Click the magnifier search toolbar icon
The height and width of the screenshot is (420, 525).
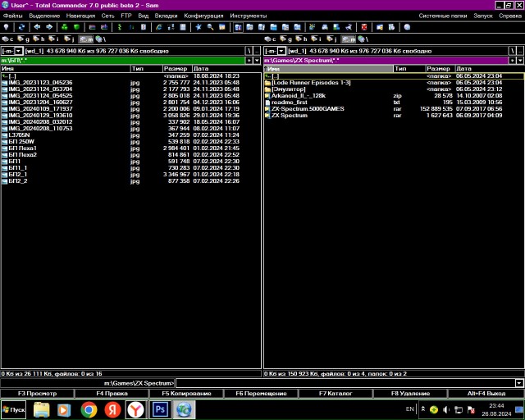pos(210,27)
